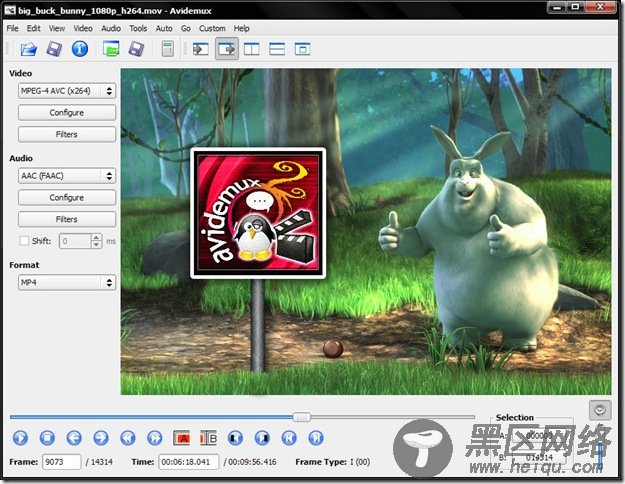Open a video file with the folder icon

click(28, 49)
